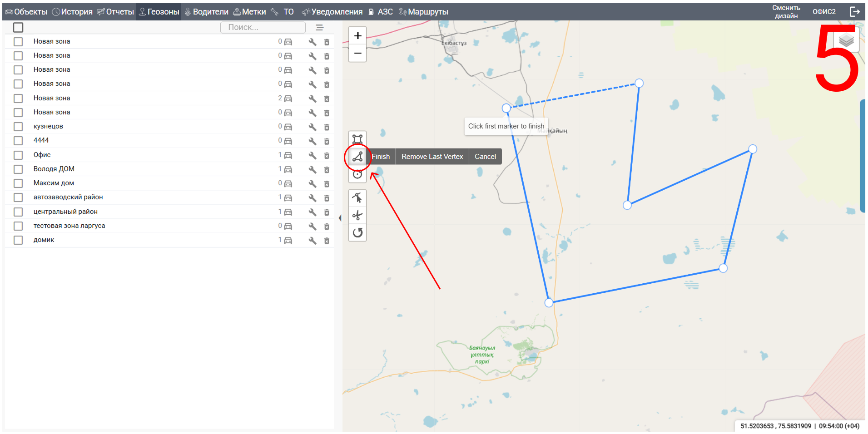Delete домик zone with trash icon

[x=327, y=241]
